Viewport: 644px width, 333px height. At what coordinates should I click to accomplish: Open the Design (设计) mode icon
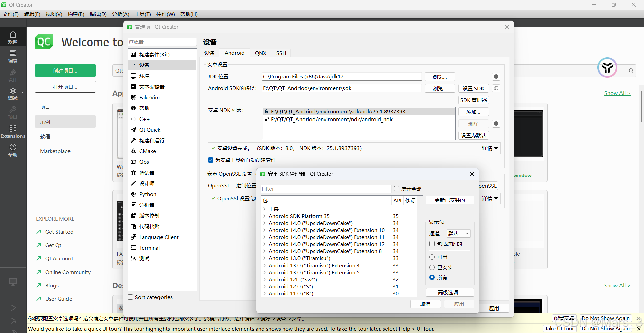(x=13, y=75)
